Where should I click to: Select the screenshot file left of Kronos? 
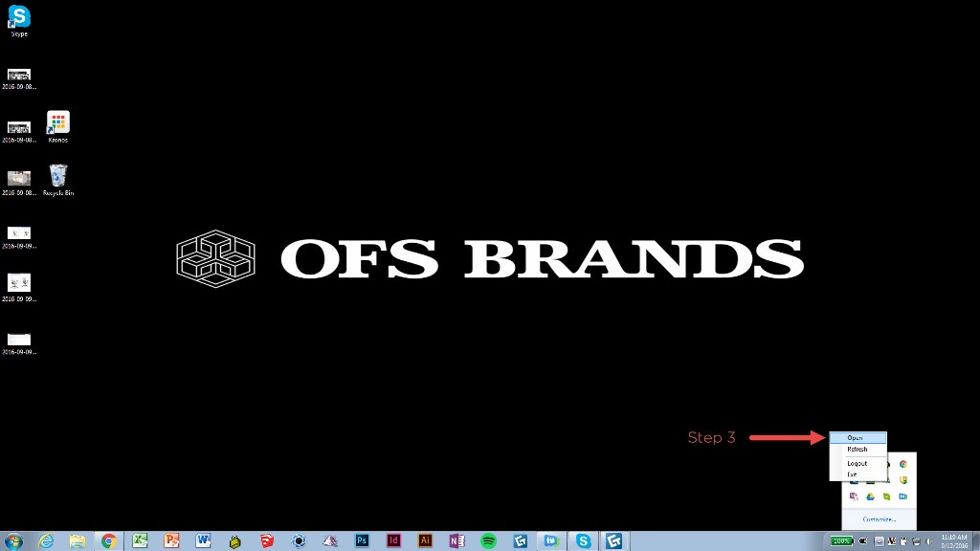pos(19,132)
